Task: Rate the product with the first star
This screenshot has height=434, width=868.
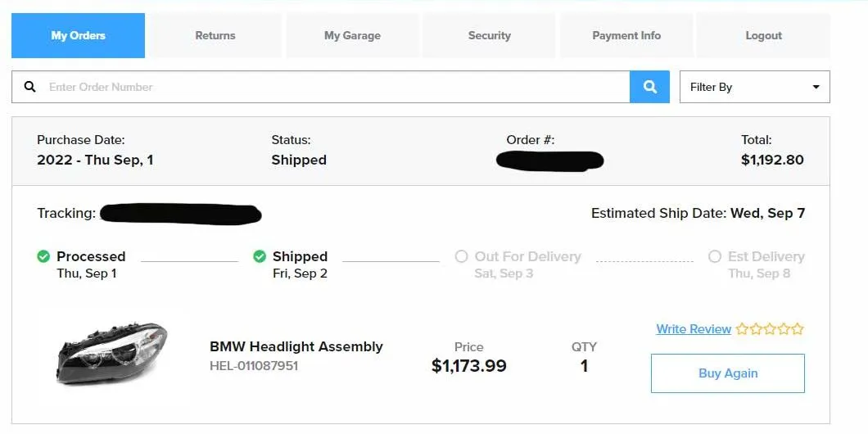Action: point(742,329)
